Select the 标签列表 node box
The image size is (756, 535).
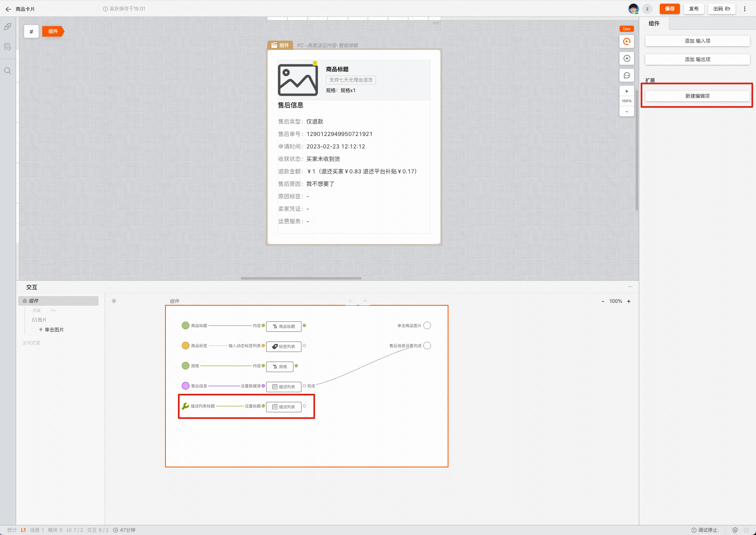[284, 346]
